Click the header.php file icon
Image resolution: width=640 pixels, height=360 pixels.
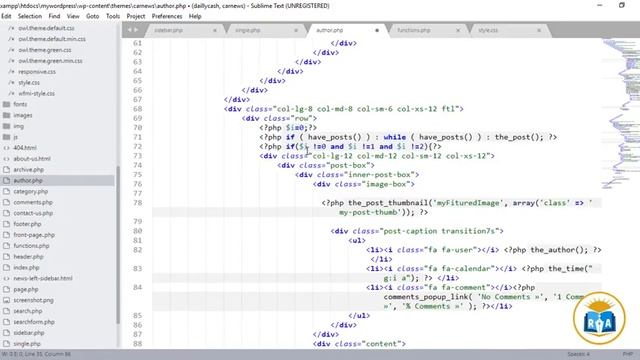7,257
